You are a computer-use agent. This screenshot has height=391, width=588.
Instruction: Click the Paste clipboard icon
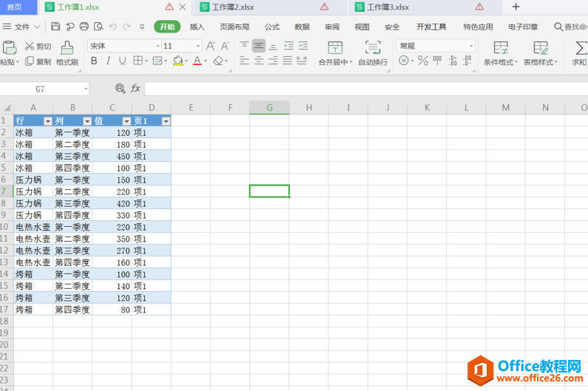[x=10, y=48]
